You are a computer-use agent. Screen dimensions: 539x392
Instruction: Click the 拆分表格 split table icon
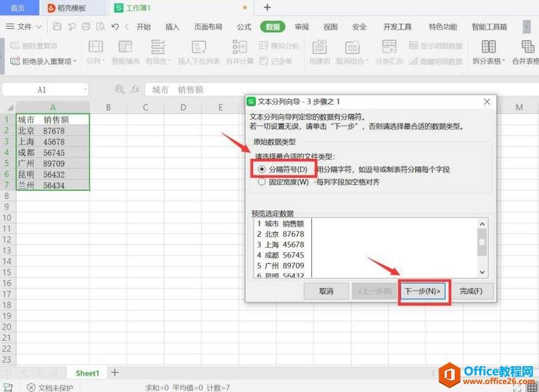[x=489, y=46]
